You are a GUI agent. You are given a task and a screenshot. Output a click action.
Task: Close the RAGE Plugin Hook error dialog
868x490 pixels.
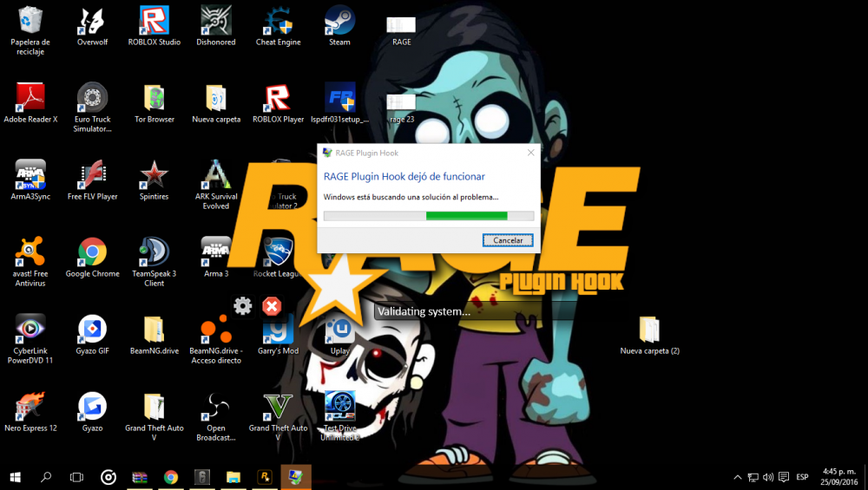[530, 153]
